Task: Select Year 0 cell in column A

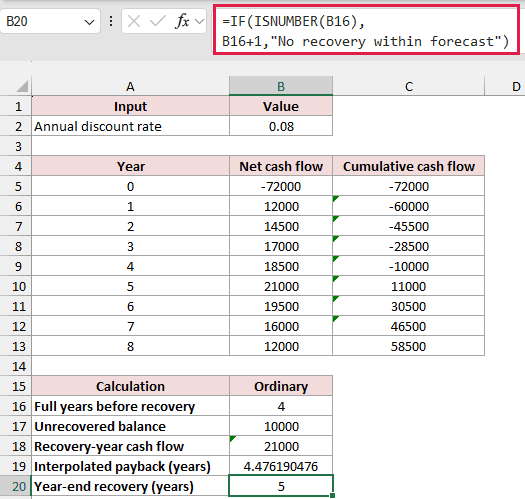Action: click(131, 186)
